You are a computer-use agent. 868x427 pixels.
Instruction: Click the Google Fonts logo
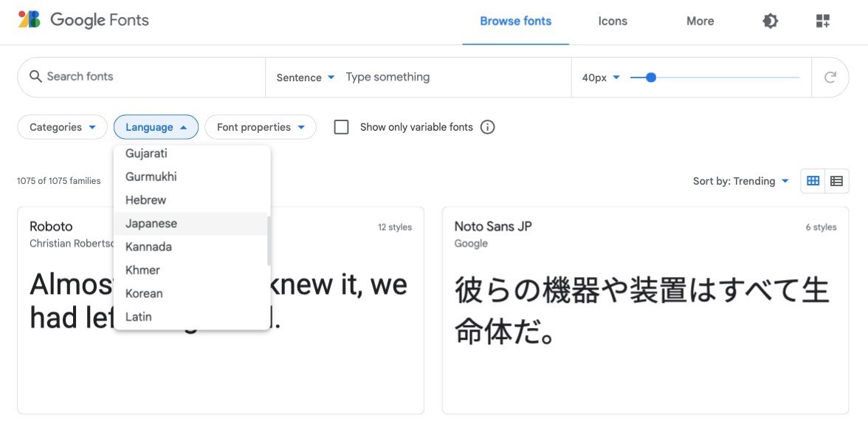(x=83, y=20)
